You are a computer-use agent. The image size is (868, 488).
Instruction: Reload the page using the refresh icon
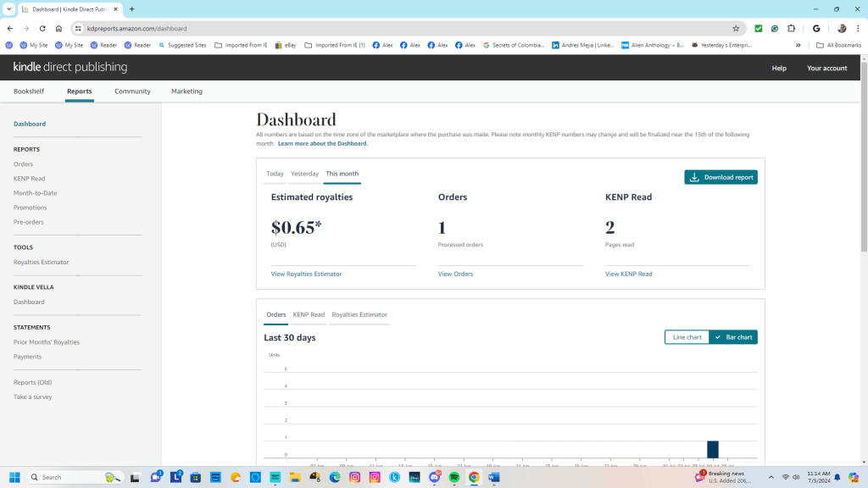pyautogui.click(x=42, y=28)
